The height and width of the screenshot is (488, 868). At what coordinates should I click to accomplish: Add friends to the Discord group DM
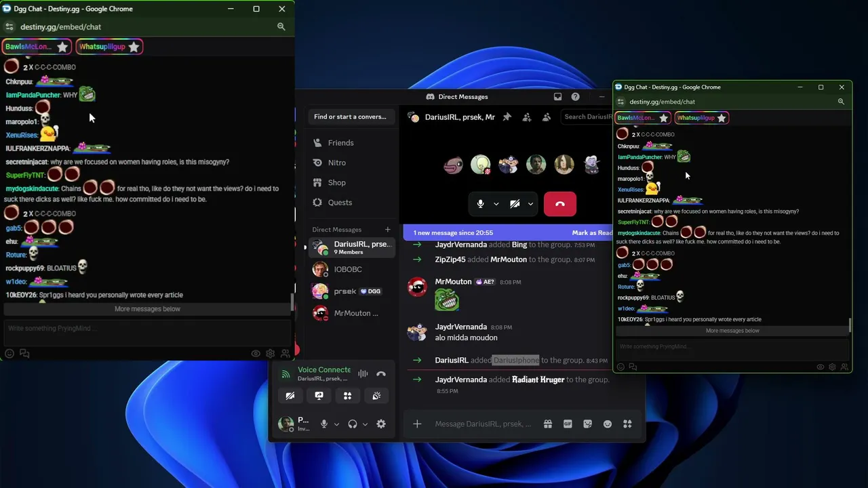coord(527,117)
